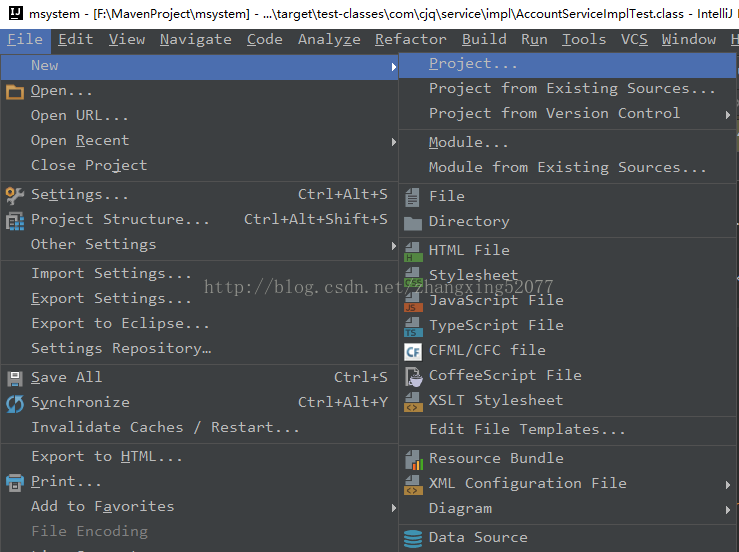Viewport: 739px width, 552px height.
Task: Open the Tools menu
Action: (x=583, y=40)
